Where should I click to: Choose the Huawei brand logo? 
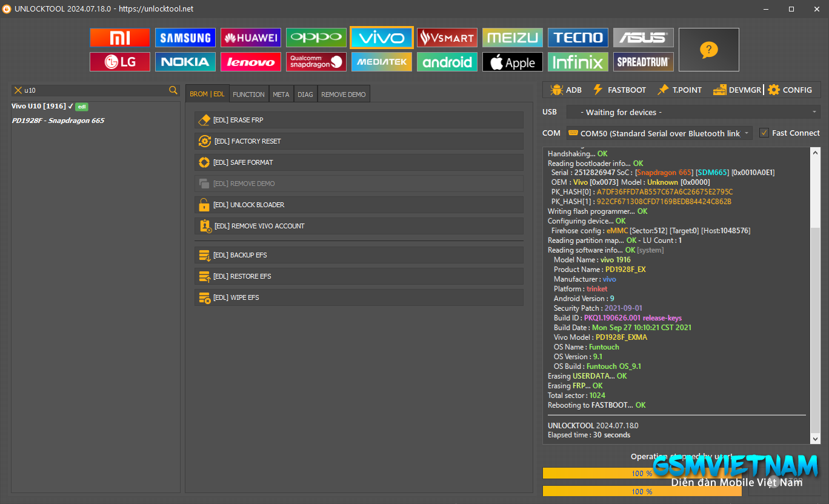point(251,38)
